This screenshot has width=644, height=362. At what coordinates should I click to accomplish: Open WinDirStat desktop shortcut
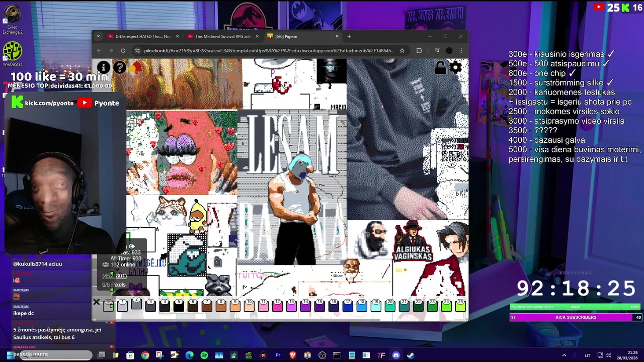pos(13,54)
